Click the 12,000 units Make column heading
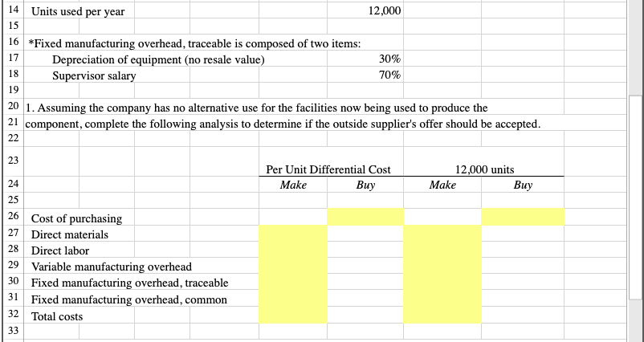 (442, 185)
